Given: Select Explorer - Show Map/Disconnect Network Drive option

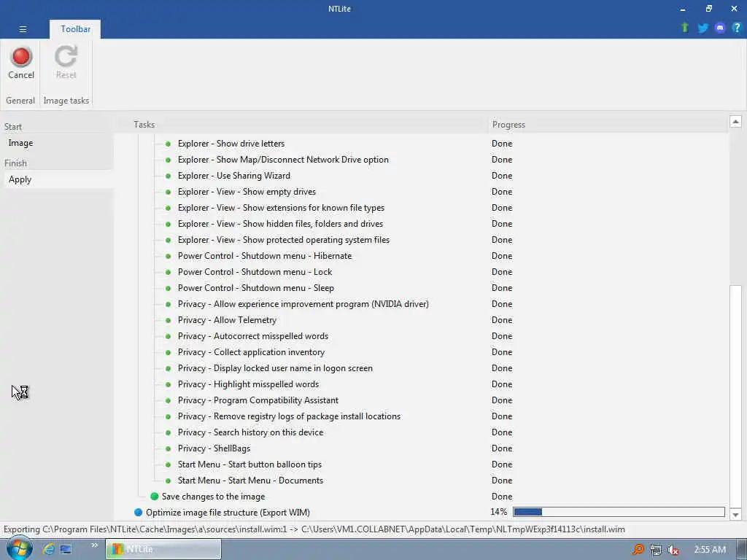Looking at the screenshot, I should coord(283,160).
